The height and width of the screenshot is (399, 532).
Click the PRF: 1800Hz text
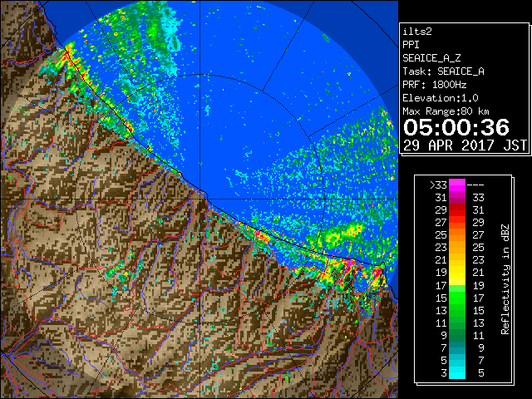pyautogui.click(x=434, y=85)
